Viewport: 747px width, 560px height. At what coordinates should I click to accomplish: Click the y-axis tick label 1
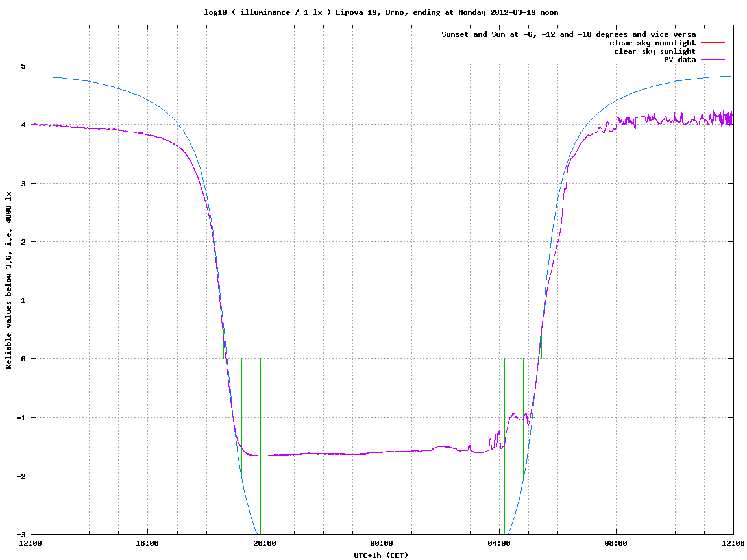(23, 300)
